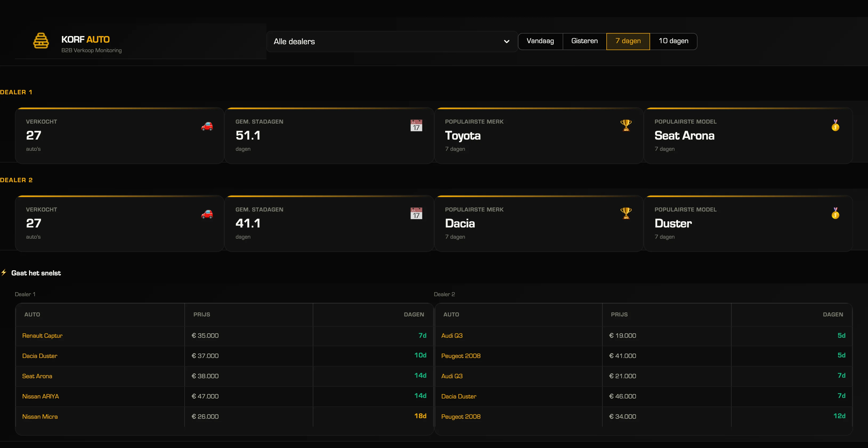Switch to the Gisteren view
The image size is (868, 448).
coord(584,41)
